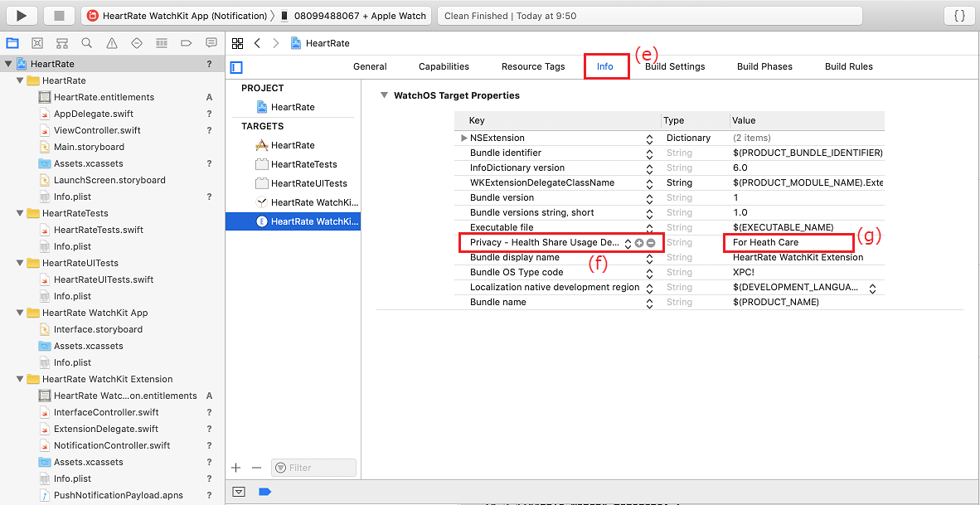
Task: Click the Run (play) button
Action: (x=22, y=16)
